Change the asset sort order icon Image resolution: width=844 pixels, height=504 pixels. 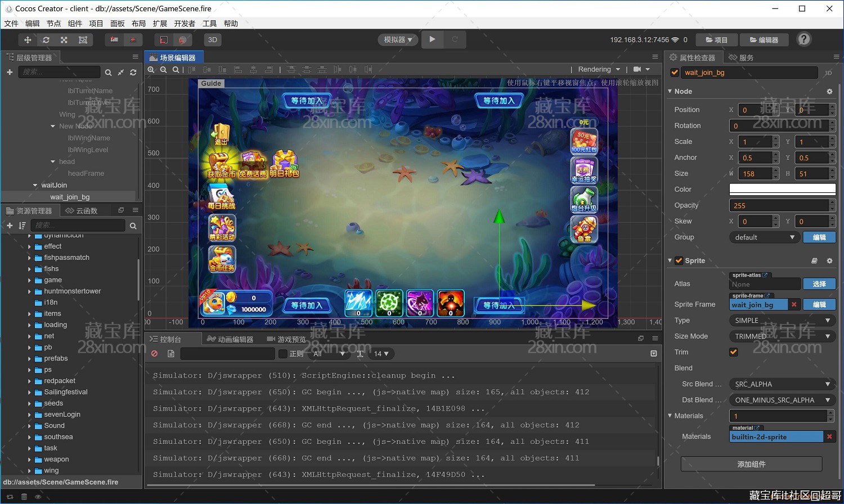(22, 226)
